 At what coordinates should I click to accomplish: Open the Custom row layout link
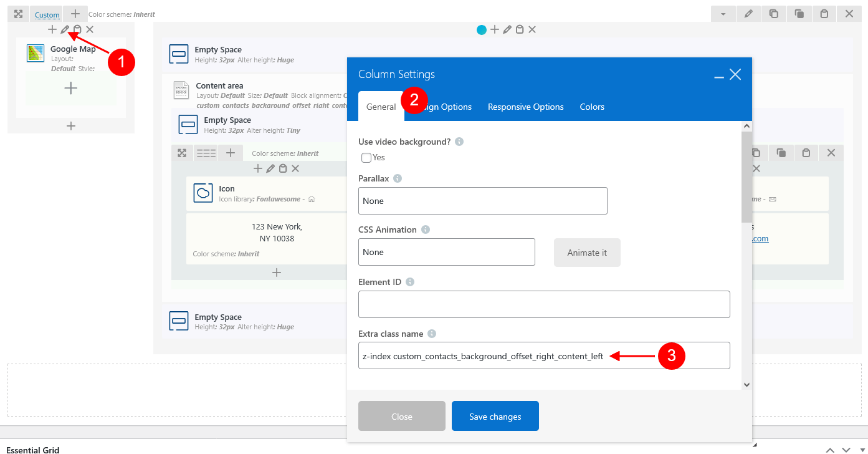point(47,14)
